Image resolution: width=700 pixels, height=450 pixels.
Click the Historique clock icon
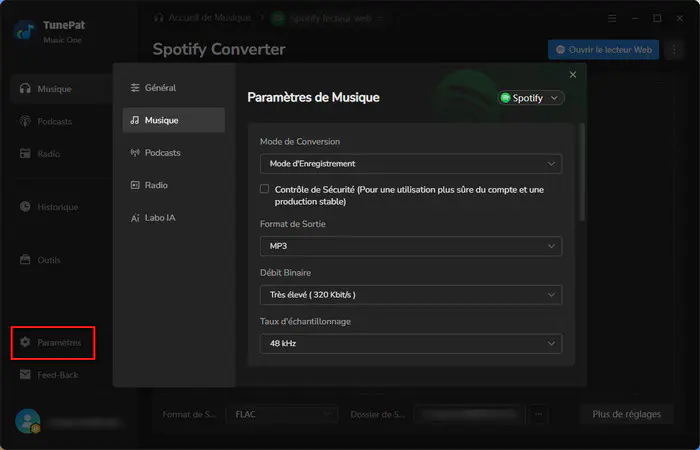[x=25, y=207]
